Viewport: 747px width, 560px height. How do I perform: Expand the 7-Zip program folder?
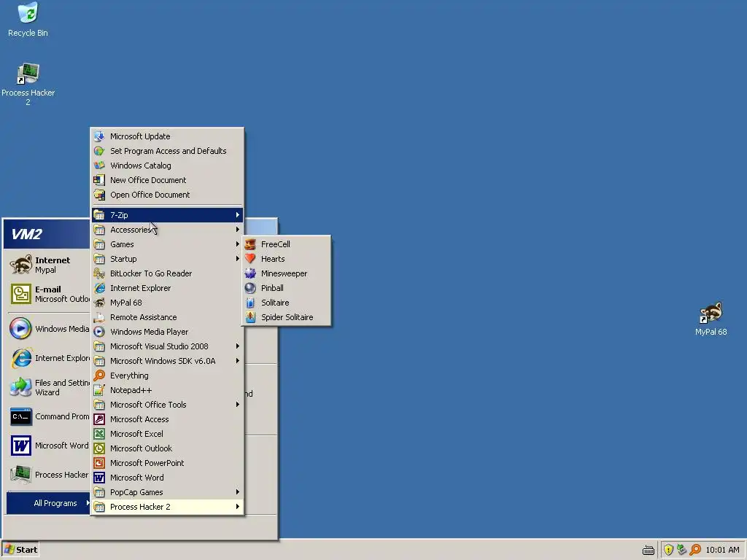167,215
